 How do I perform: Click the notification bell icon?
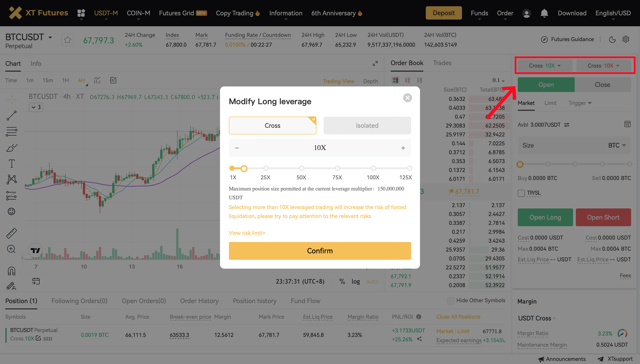point(544,13)
